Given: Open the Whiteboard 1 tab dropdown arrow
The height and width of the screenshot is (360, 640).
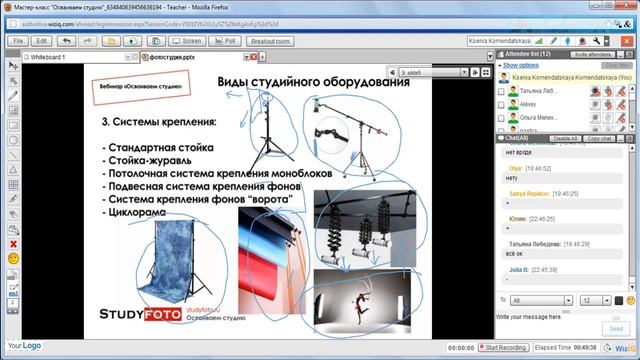Looking at the screenshot, I should coord(128,57).
